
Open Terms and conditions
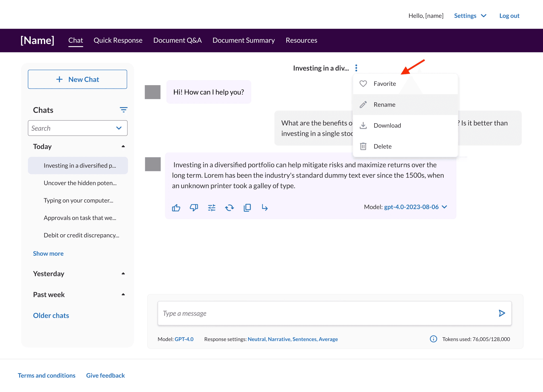(x=47, y=375)
